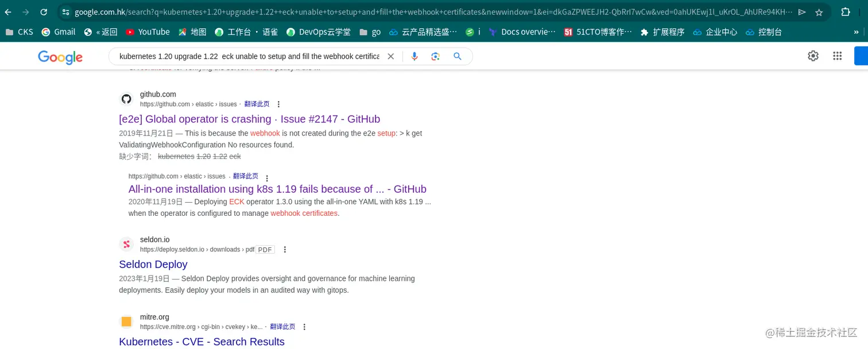Image resolution: width=868 pixels, height=349 pixels.
Task: Focus the Google search input field
Action: (249, 56)
